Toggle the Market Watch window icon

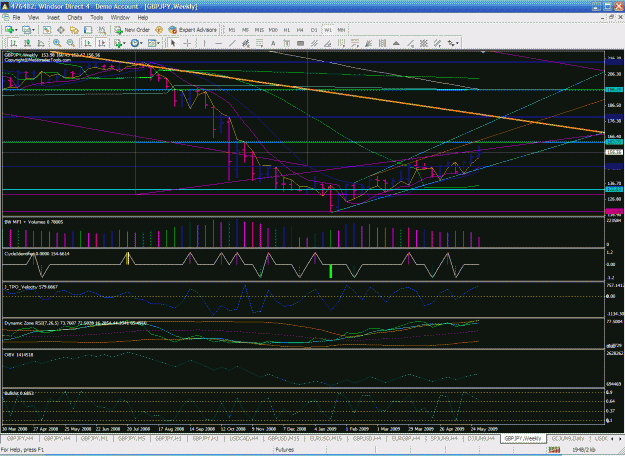[47, 30]
